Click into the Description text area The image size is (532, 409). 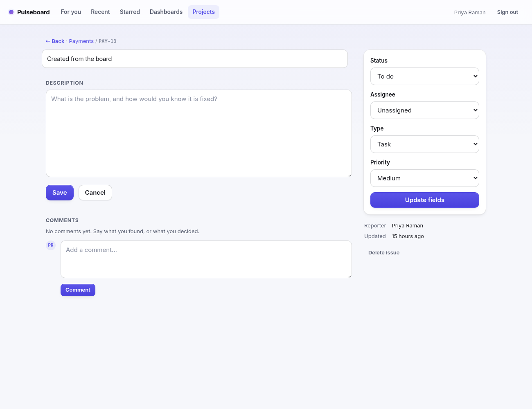[x=199, y=133]
